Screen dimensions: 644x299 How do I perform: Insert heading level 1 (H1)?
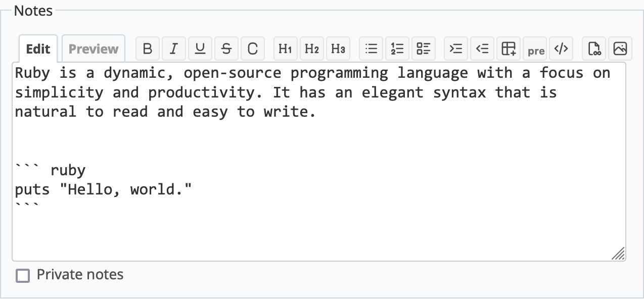[x=286, y=48]
